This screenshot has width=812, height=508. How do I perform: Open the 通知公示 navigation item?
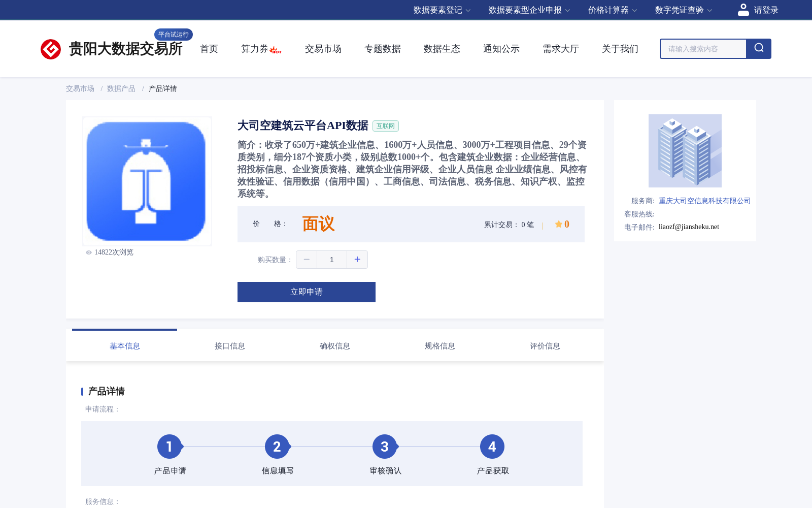coord(501,49)
